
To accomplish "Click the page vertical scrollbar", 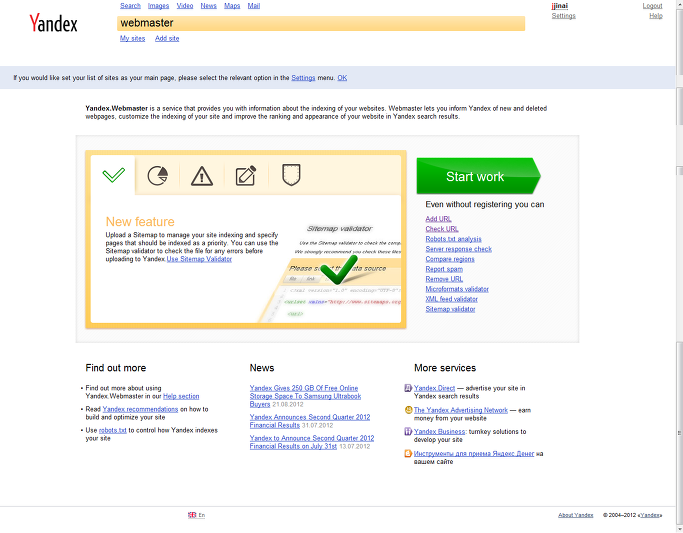I will click(x=679, y=266).
